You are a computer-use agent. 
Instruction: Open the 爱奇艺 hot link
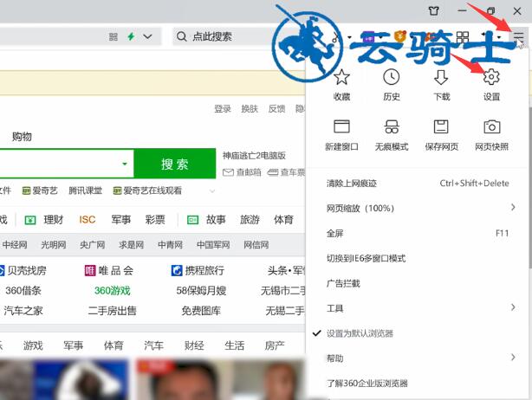pyautogui.click(x=40, y=190)
